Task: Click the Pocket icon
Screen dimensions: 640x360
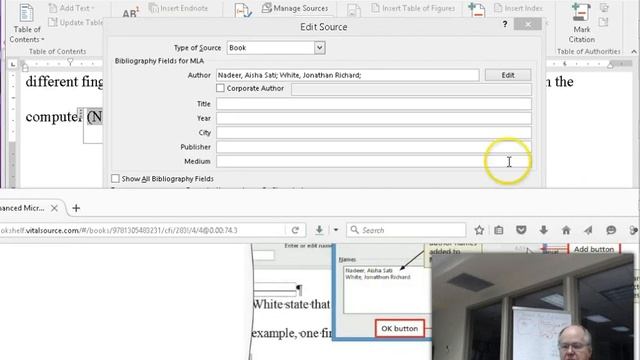Action: click(x=521, y=230)
